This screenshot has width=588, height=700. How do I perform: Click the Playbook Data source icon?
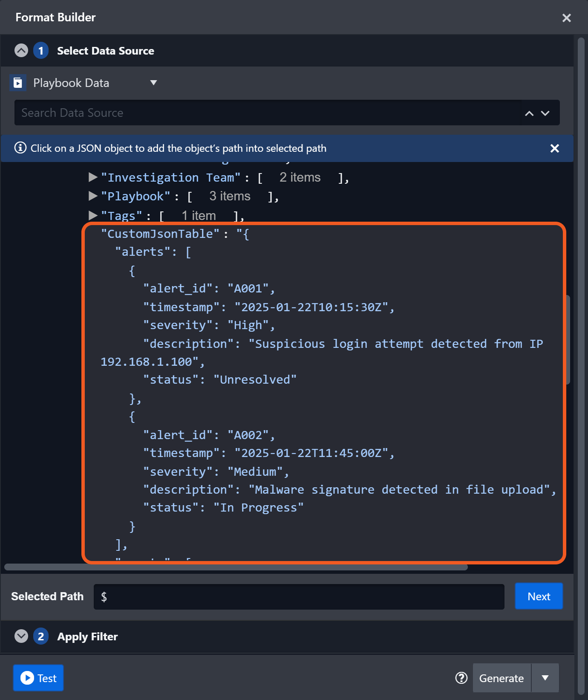click(x=18, y=83)
